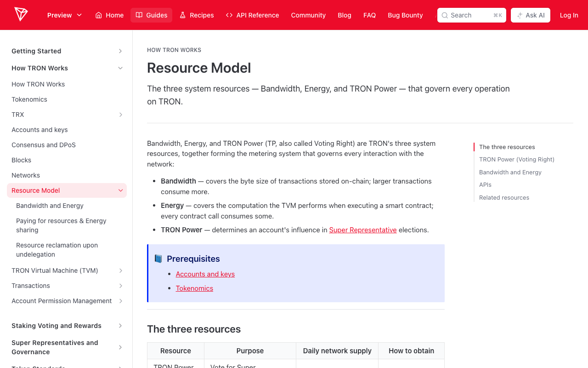Collapse the How TRON Works section
This screenshot has width=588, height=368.
pyautogui.click(x=120, y=68)
